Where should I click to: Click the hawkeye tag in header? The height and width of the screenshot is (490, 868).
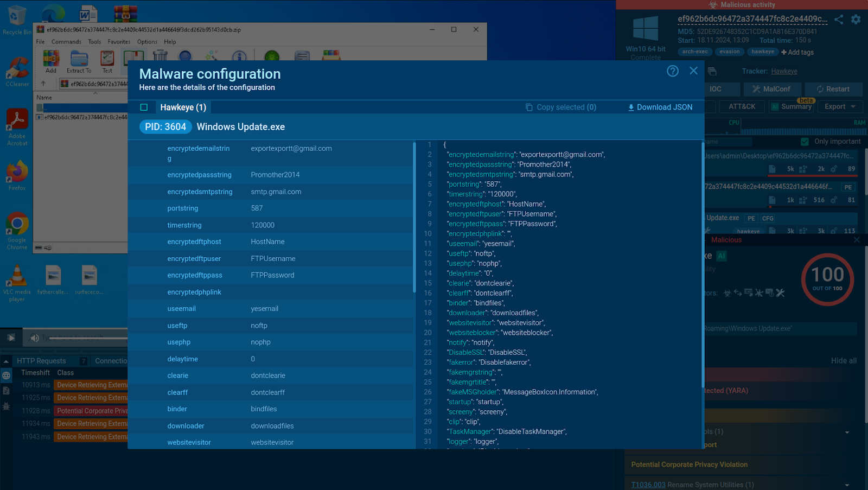point(763,52)
